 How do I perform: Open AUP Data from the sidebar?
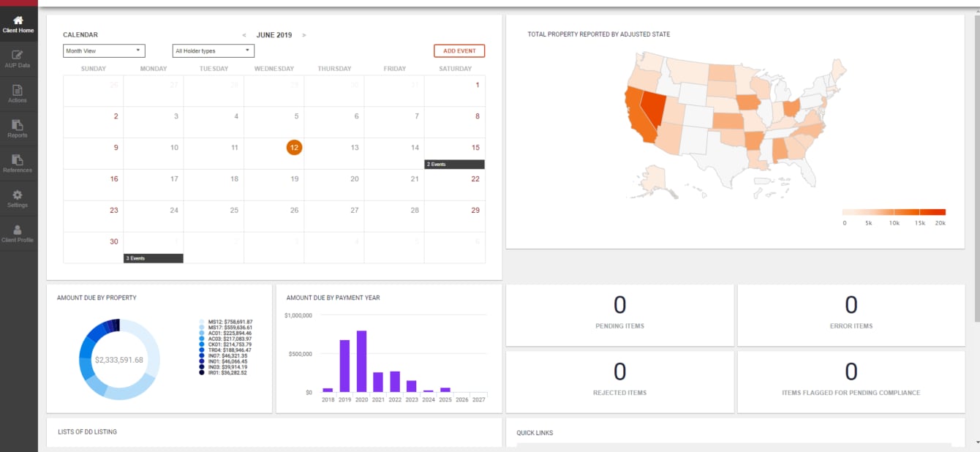[x=18, y=55]
